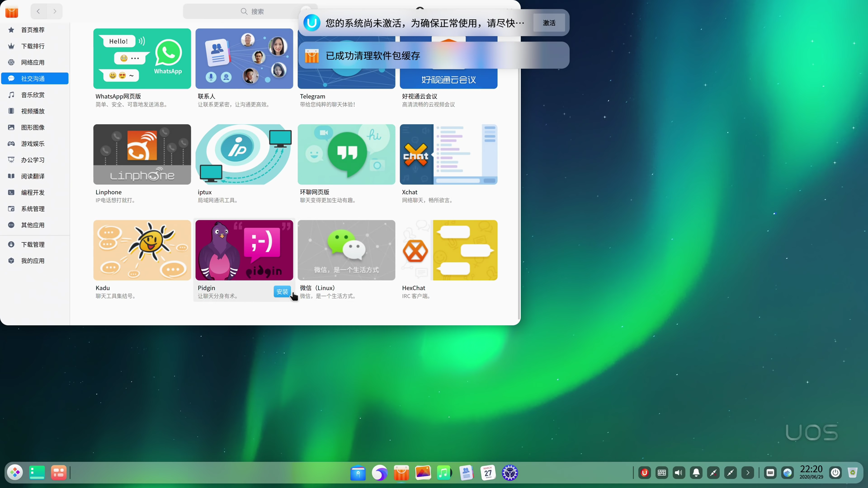
Task: Click the app store logo in title bar
Action: click(12, 12)
